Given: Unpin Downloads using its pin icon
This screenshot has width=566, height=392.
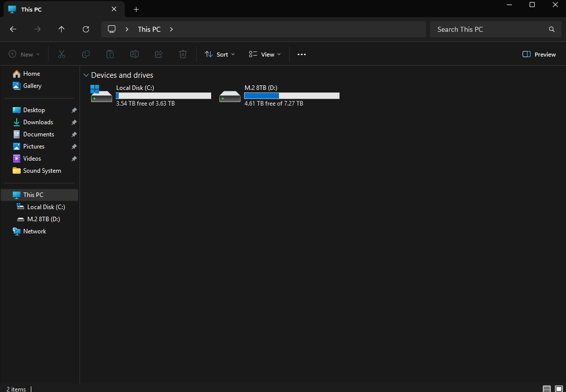Looking at the screenshot, I should (x=74, y=122).
